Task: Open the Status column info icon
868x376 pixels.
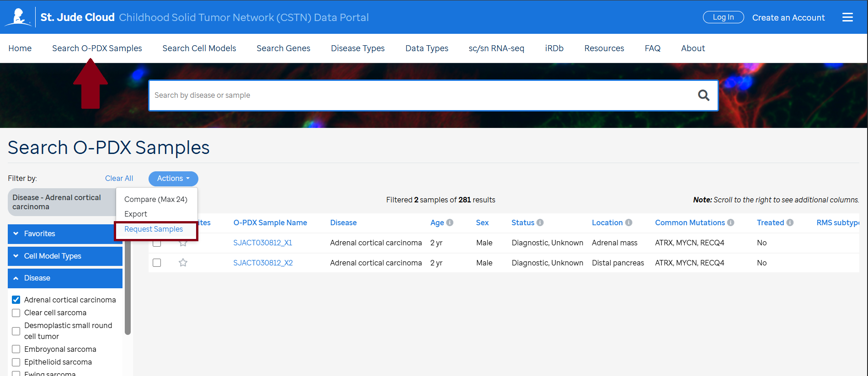Action: pyautogui.click(x=540, y=222)
